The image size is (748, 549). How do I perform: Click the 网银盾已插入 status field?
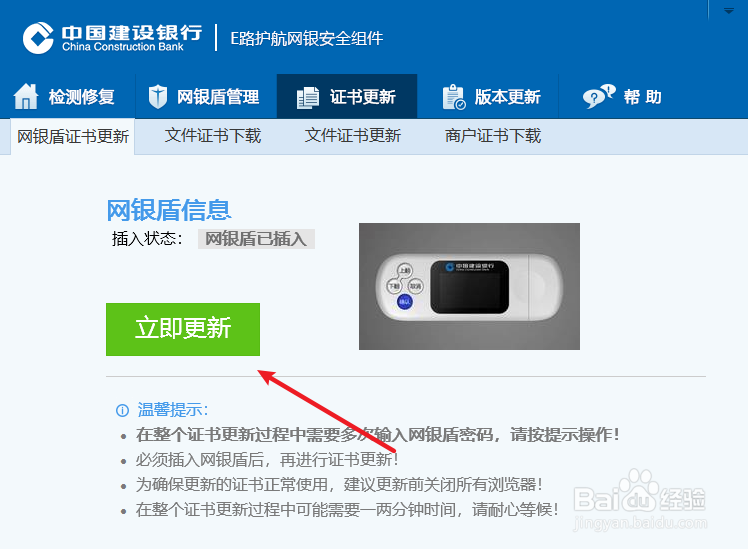pyautogui.click(x=256, y=238)
